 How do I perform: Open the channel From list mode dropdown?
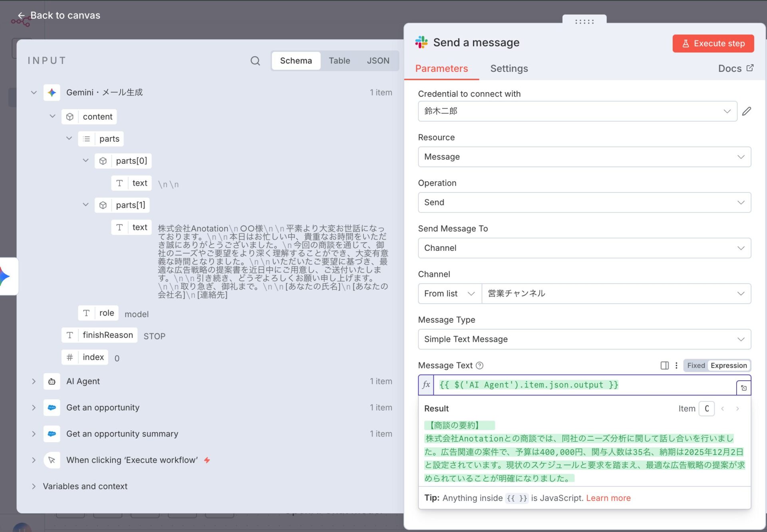[449, 294]
